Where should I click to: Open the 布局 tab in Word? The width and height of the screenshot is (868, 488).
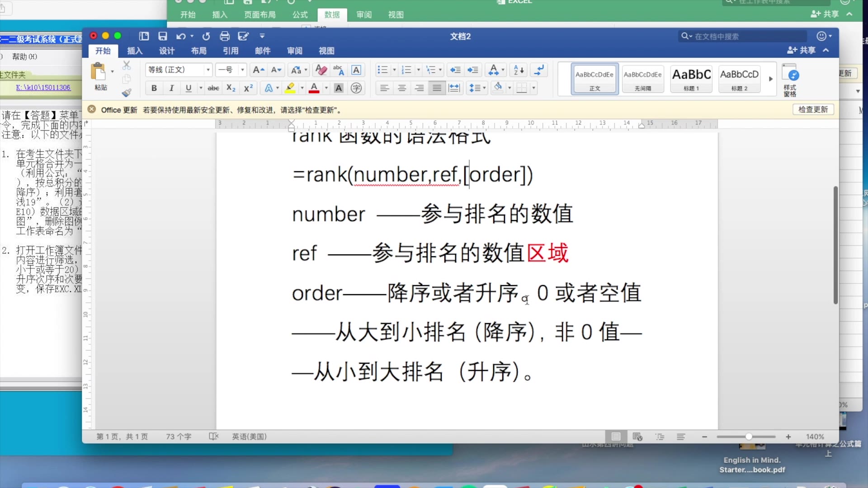(198, 51)
